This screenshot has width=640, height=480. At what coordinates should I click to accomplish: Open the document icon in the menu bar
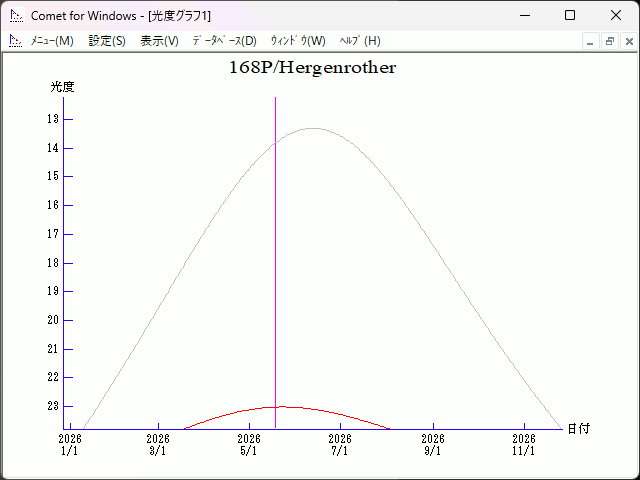point(15,41)
